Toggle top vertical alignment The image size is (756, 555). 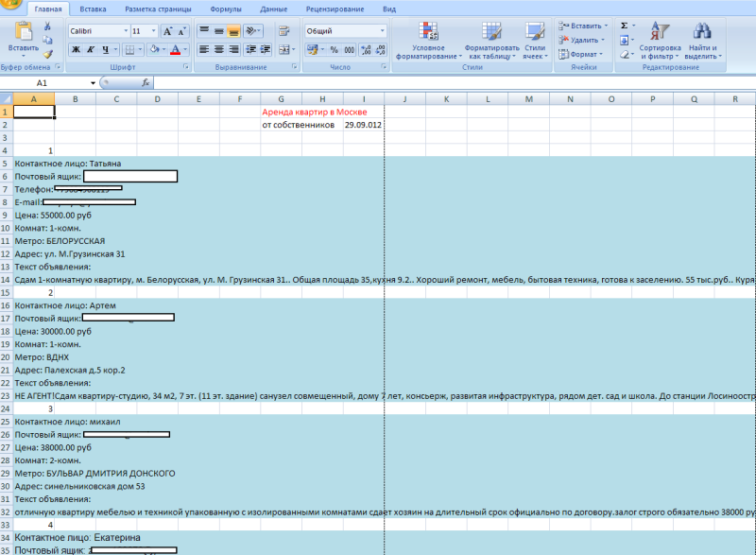coord(204,31)
